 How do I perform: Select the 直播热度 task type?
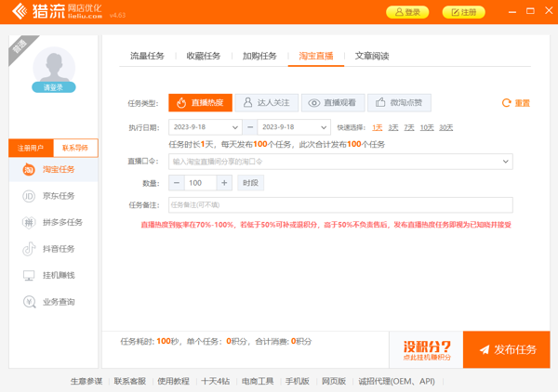[200, 103]
